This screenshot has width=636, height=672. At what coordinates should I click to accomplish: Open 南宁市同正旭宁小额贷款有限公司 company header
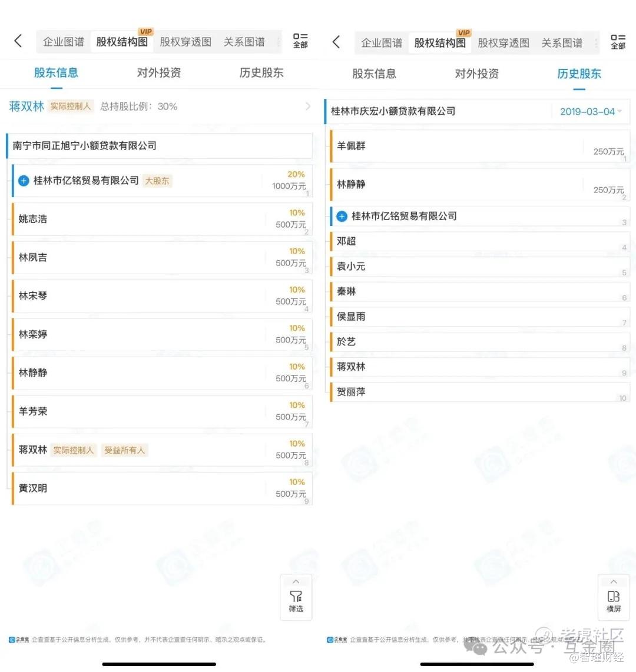click(160, 146)
